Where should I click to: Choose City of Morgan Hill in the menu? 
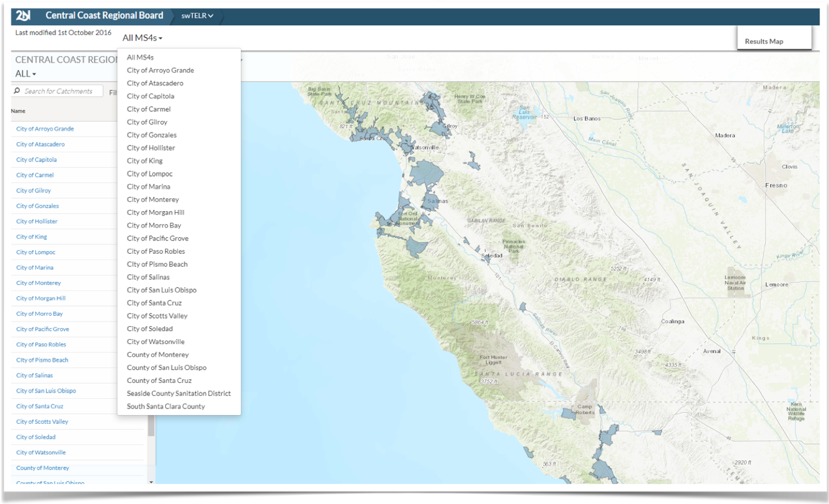pyautogui.click(x=156, y=212)
